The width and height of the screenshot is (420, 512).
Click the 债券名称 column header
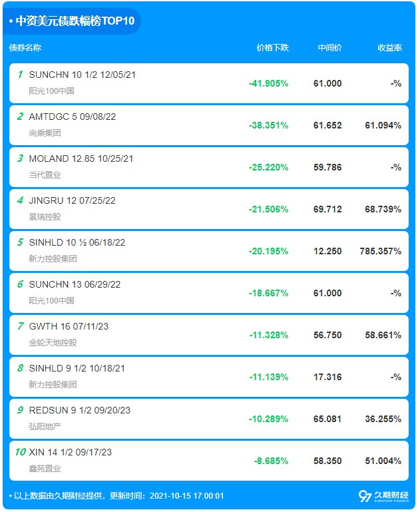[25, 48]
